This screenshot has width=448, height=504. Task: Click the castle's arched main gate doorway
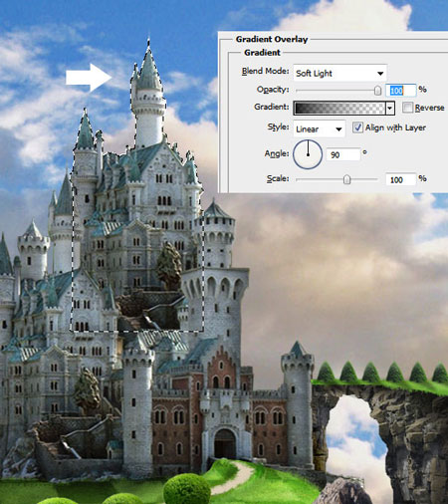[x=225, y=444]
